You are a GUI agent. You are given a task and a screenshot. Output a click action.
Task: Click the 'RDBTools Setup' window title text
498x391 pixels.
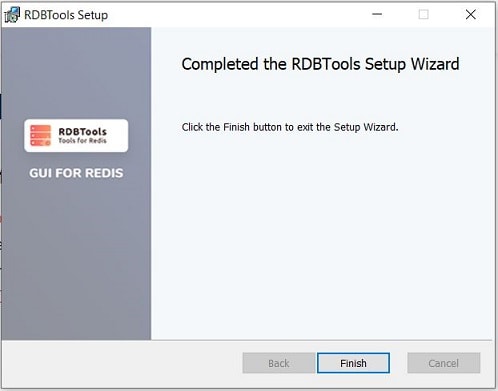66,15
